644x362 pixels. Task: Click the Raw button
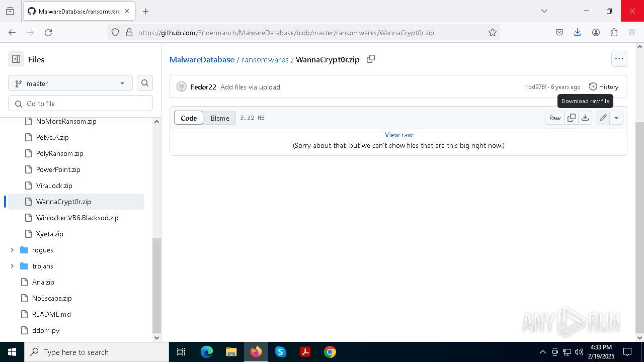coord(555,118)
